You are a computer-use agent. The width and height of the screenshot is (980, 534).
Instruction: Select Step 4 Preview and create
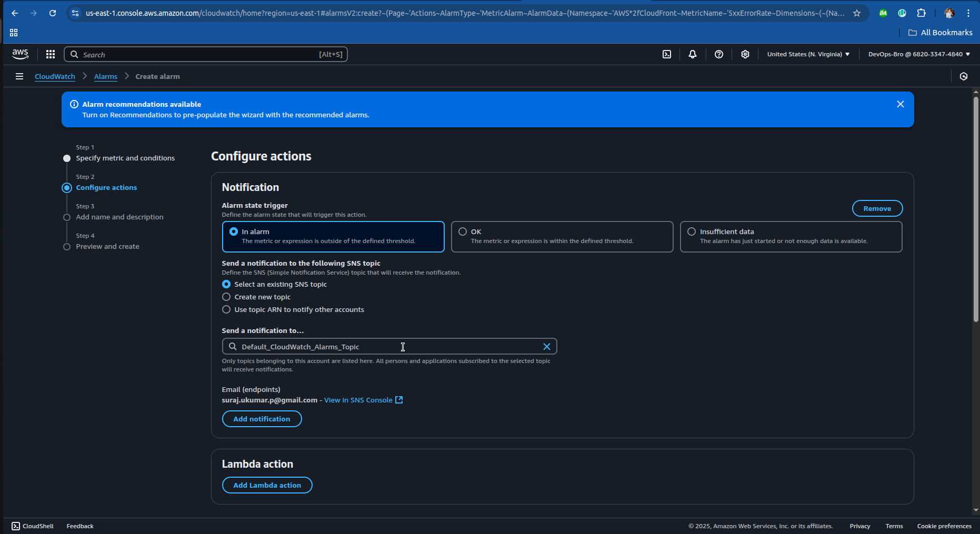coord(107,246)
